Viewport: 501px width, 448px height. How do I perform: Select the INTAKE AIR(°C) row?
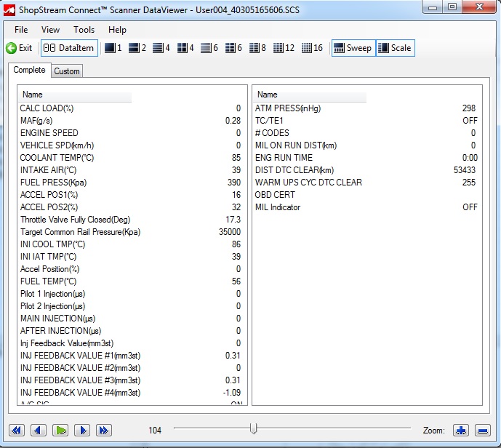point(132,170)
